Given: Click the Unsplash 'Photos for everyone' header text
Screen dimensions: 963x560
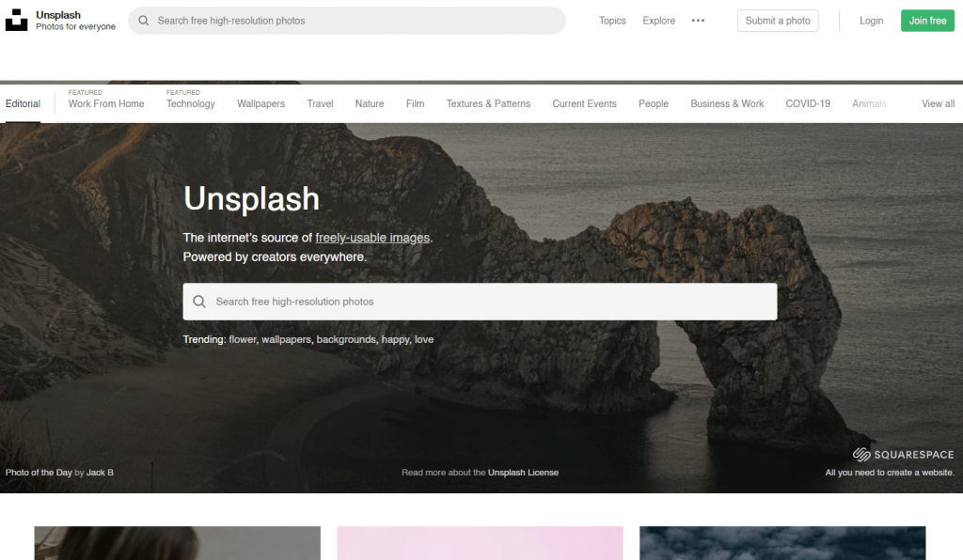Looking at the screenshot, I should pos(75,21).
